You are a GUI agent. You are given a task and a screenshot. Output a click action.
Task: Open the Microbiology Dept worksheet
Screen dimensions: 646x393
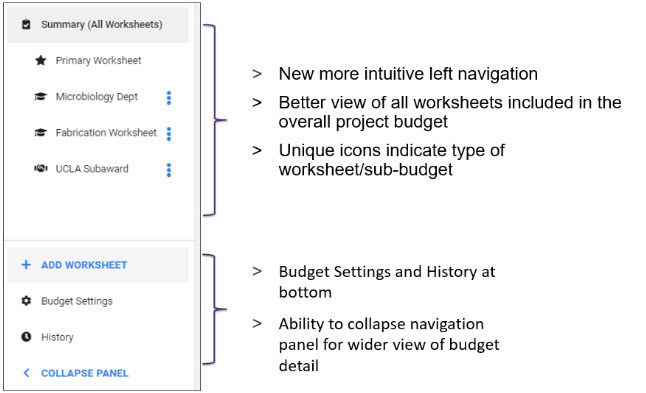96,97
